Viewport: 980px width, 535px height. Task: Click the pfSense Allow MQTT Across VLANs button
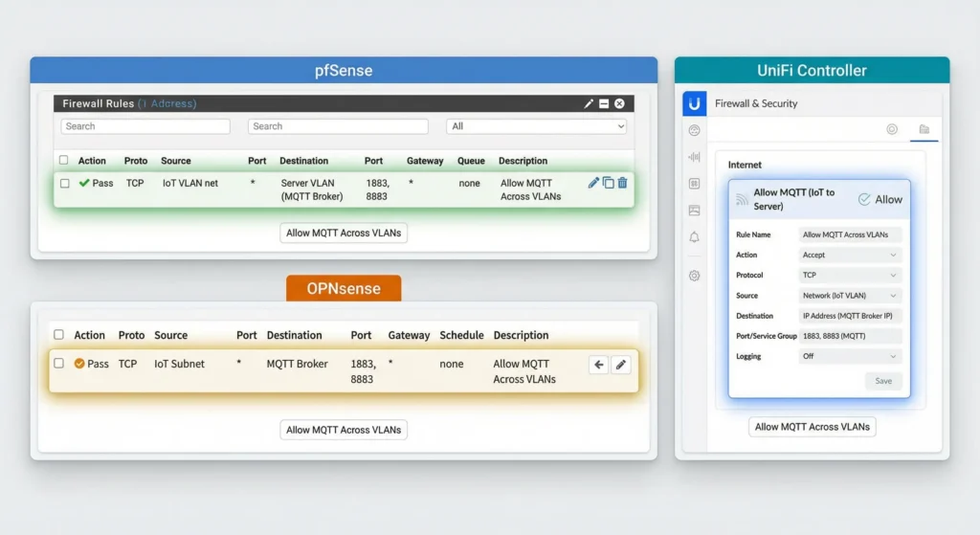(x=344, y=234)
